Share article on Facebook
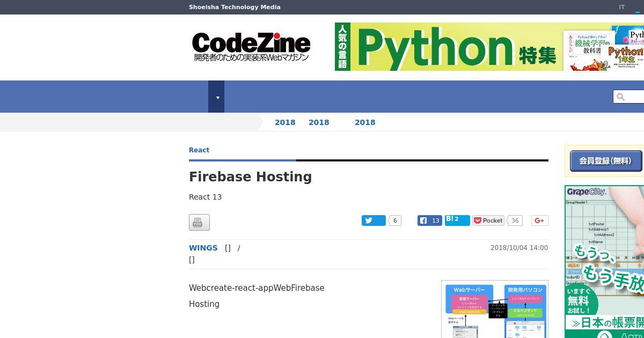 pos(430,221)
